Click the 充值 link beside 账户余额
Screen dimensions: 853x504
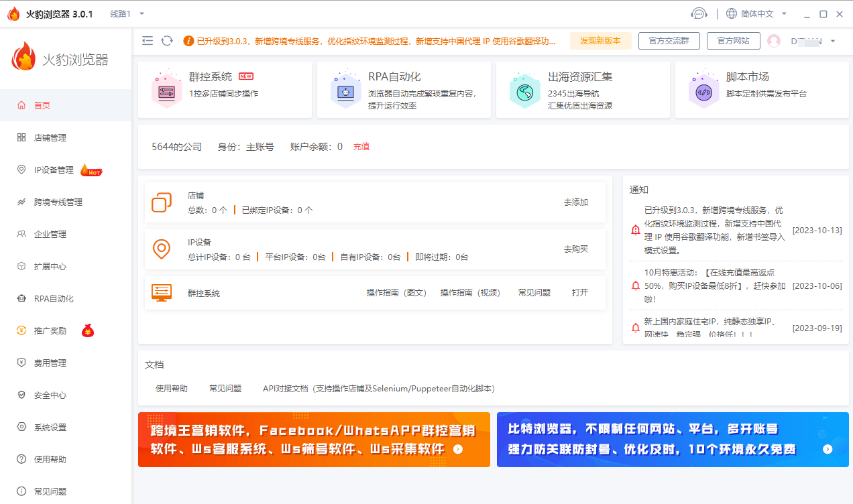coord(361,147)
